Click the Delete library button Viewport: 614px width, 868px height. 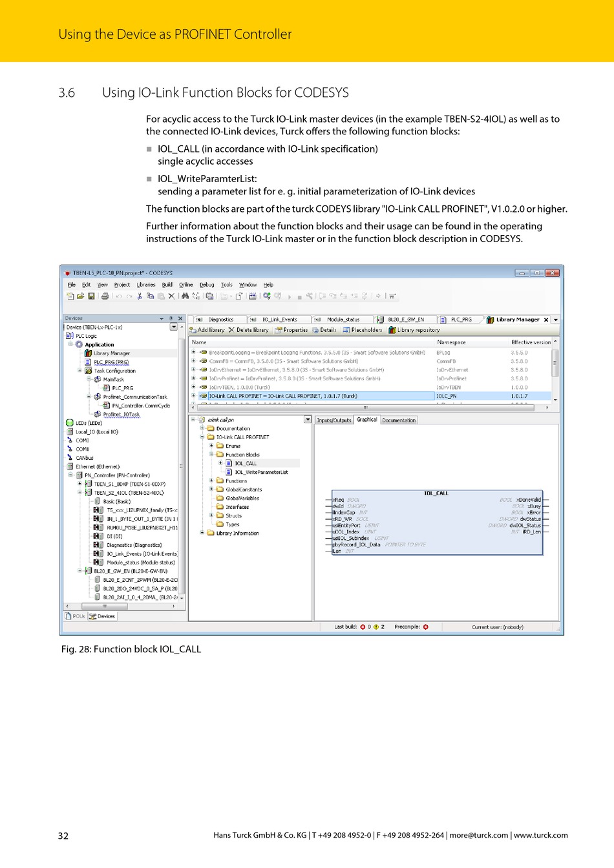248,330
